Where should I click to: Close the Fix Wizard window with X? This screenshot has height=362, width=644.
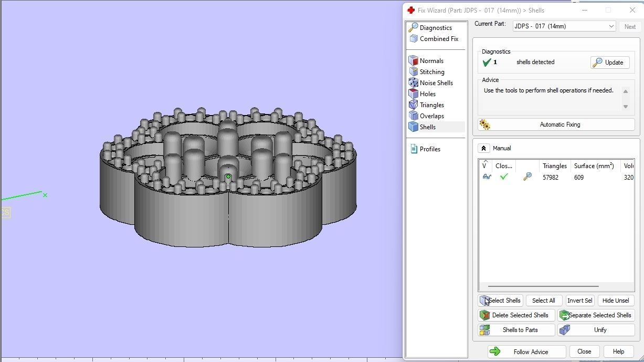coord(632,10)
